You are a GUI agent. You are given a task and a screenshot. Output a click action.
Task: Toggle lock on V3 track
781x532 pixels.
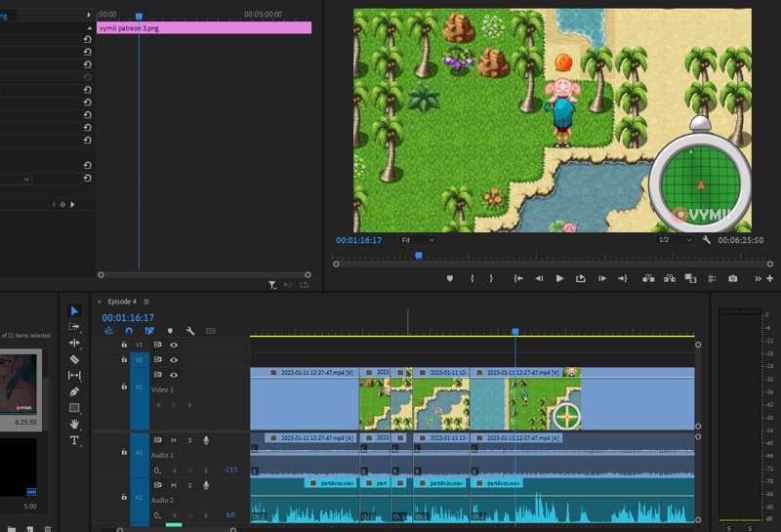[x=124, y=345]
